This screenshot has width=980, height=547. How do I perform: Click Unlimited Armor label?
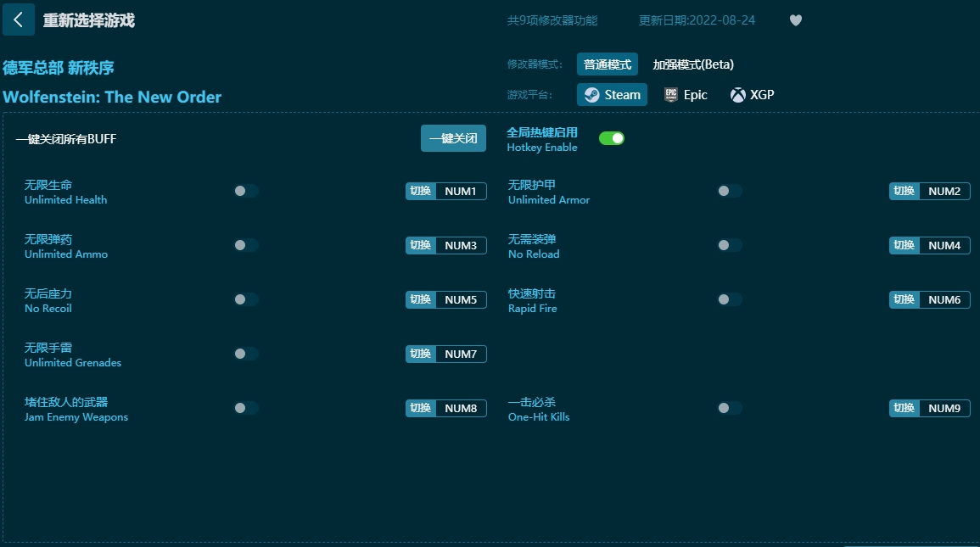click(x=549, y=200)
